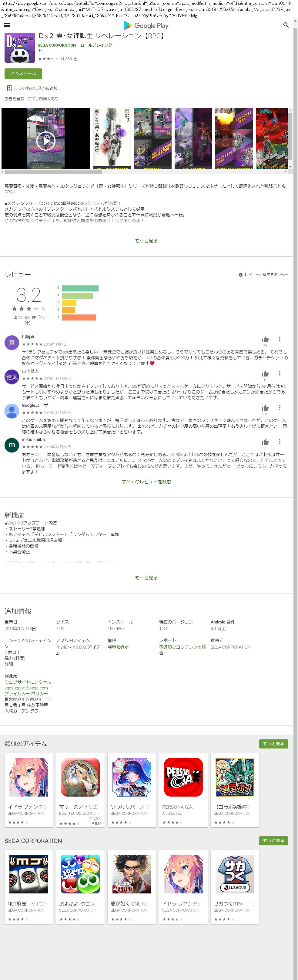This screenshot has height=980, width=298.
Task: Click もっと見る for 類似のアイテム
Action: (274, 744)
